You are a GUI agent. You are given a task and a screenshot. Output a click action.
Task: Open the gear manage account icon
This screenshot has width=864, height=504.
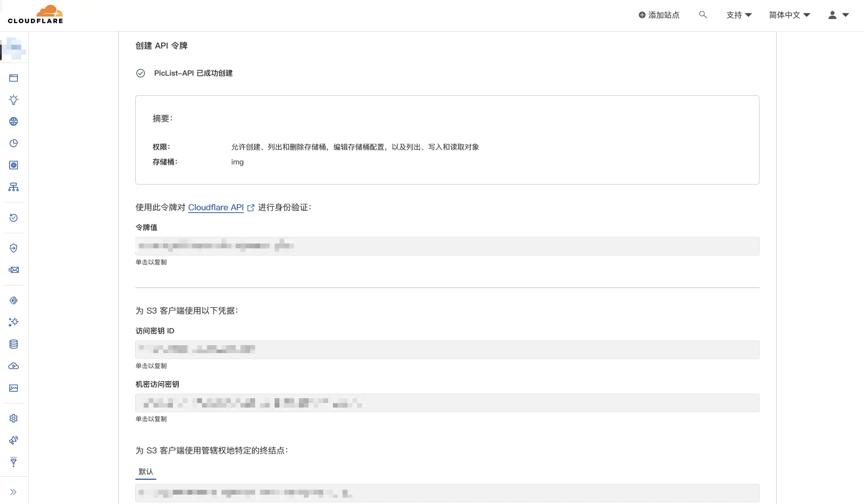(14, 418)
